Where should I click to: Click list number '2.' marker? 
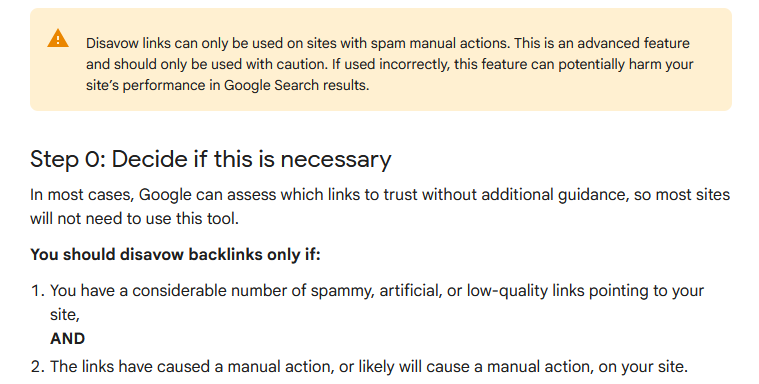(38, 367)
